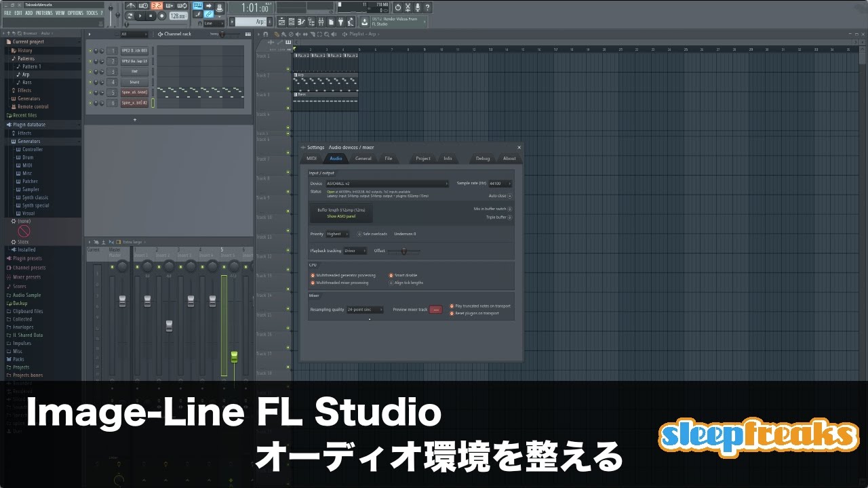
Task: Open the Plugin presets folder in browser
Action: pyautogui.click(x=27, y=258)
